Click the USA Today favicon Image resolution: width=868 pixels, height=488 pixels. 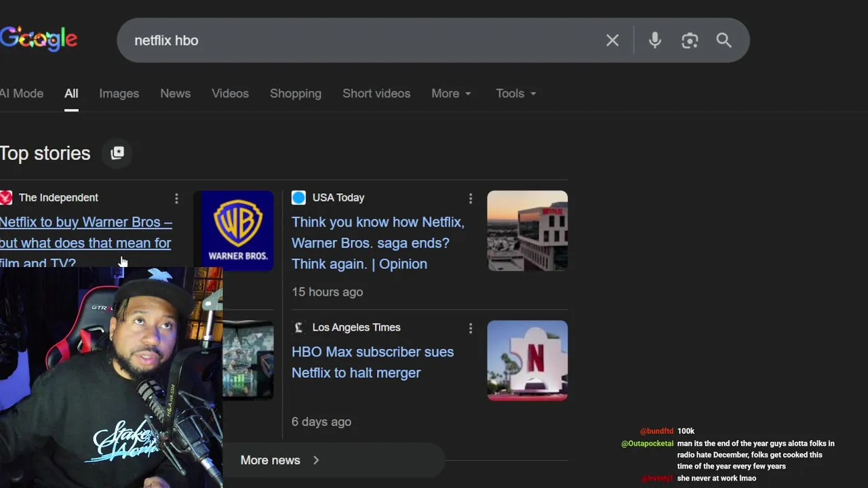(x=298, y=197)
